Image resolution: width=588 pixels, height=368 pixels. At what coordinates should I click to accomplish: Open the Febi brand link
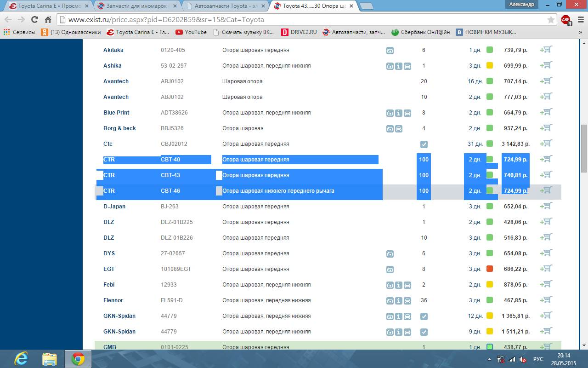[109, 285]
